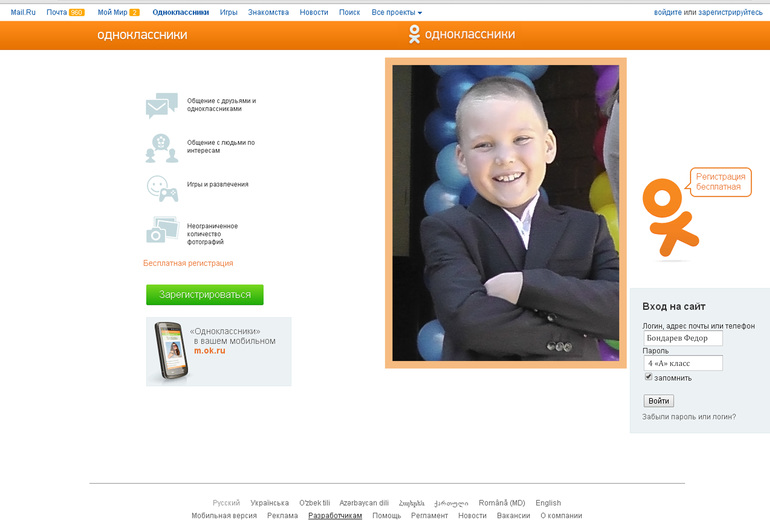Click the interest groups people icon
Viewport: 770px width, 520px height.
tap(161, 147)
